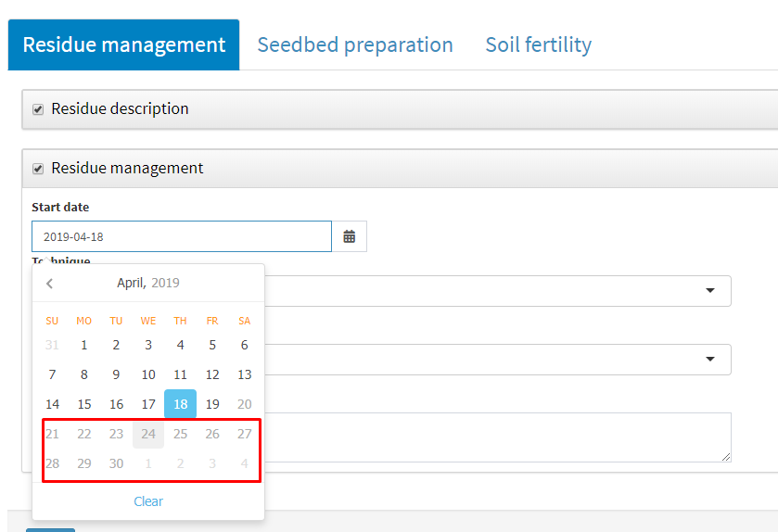Select the Residue management tab
Viewport: 778px width, 532px height.
(123, 44)
